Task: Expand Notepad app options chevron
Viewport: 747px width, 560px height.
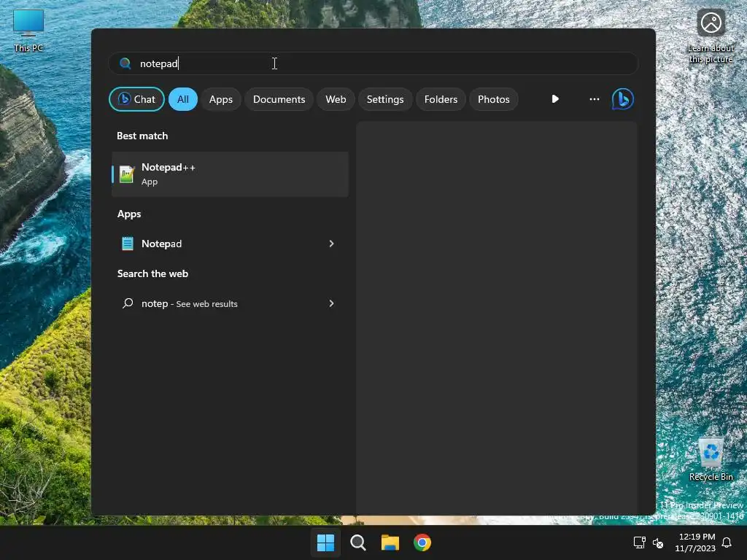Action: click(x=332, y=244)
